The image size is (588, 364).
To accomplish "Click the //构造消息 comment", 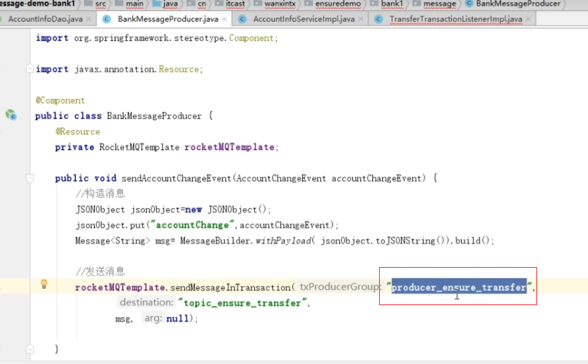I will tap(100, 193).
